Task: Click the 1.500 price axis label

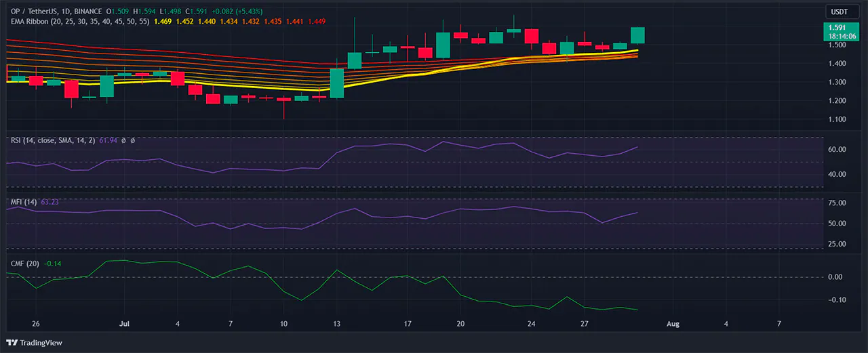Action: coord(836,45)
